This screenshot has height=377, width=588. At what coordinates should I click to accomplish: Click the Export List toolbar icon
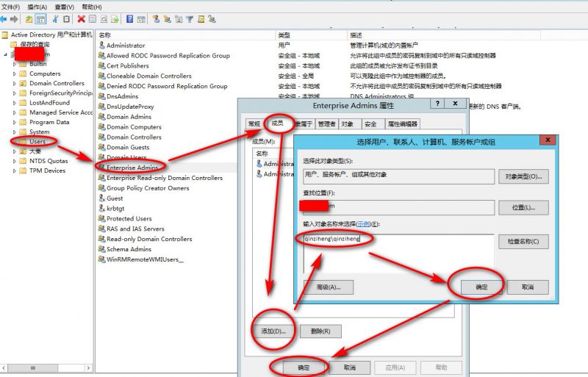115,19
